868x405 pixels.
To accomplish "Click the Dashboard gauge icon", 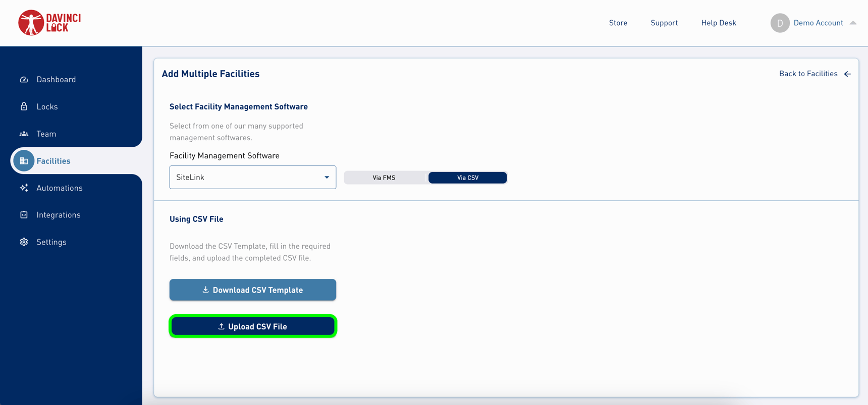I will pyautogui.click(x=24, y=80).
